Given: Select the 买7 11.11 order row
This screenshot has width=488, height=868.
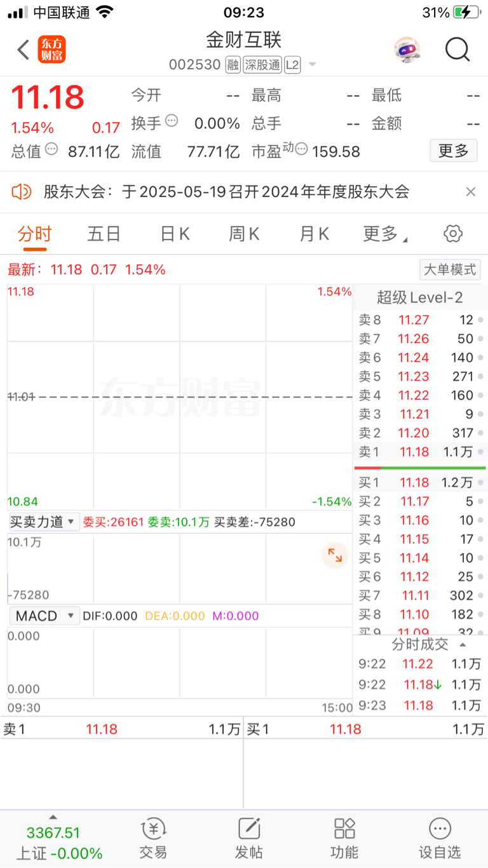Looking at the screenshot, I should [419, 595].
